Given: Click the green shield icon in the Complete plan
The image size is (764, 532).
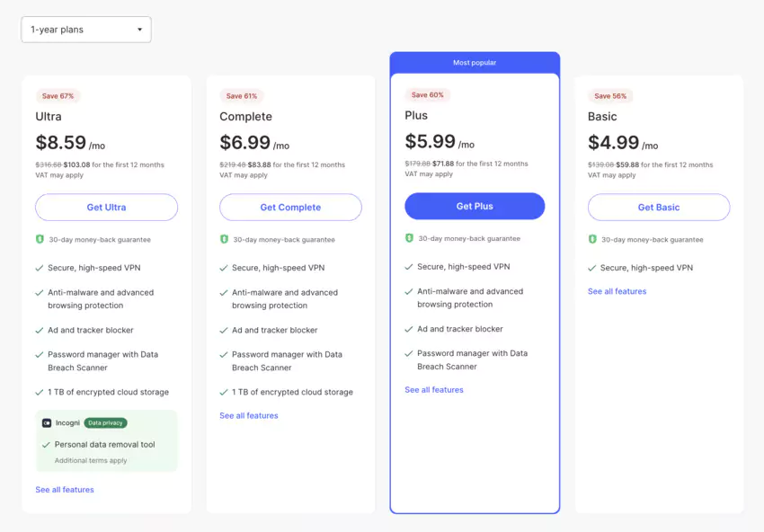Looking at the screenshot, I should click(224, 239).
